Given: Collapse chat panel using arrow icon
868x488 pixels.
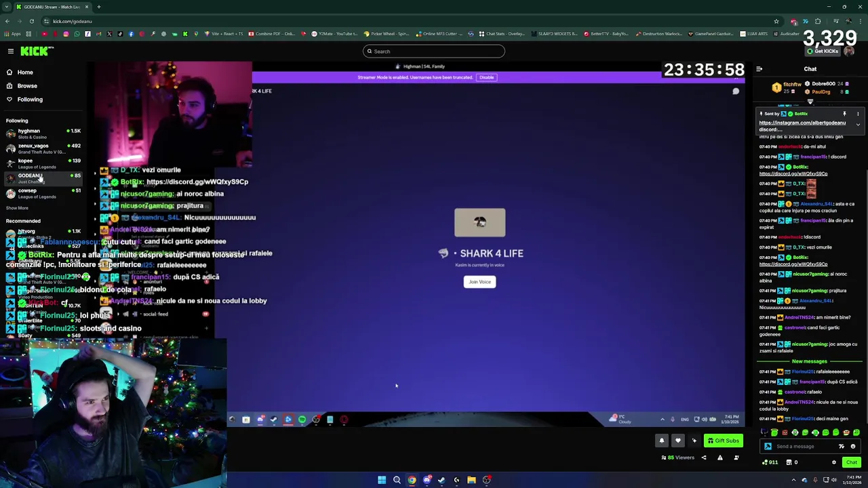Looking at the screenshot, I should tap(759, 69).
